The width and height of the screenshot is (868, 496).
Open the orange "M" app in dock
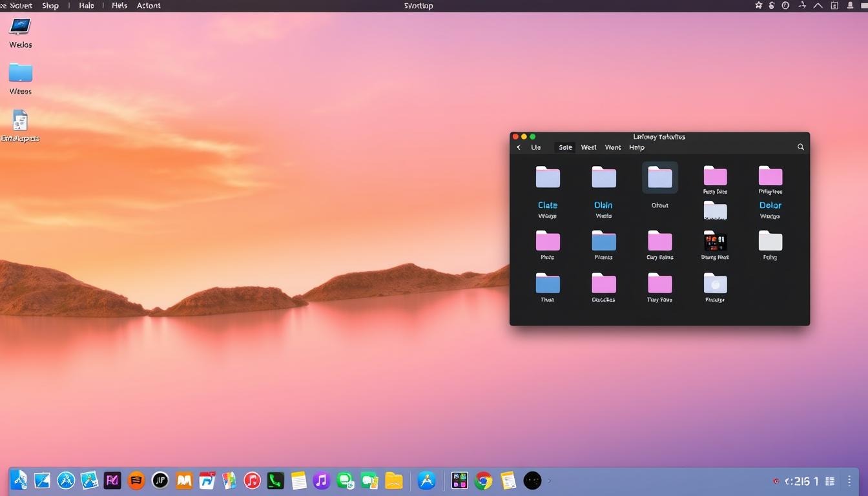(184, 480)
